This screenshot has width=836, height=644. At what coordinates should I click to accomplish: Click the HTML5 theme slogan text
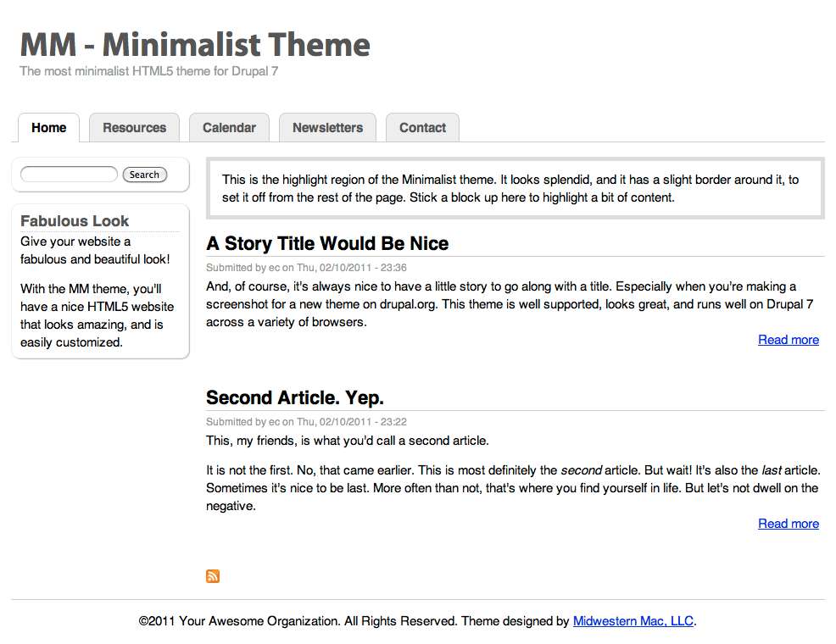coord(149,71)
